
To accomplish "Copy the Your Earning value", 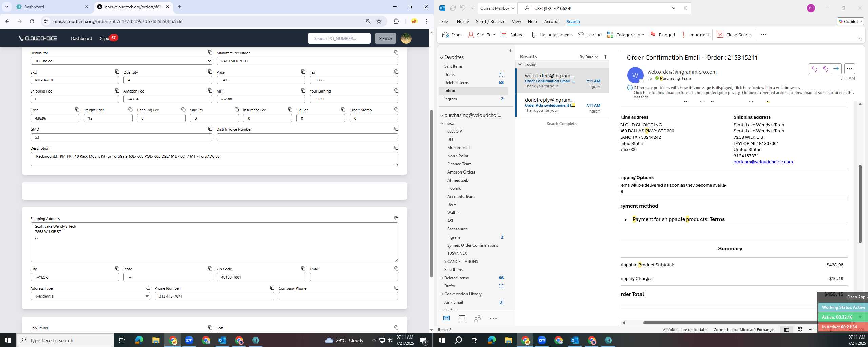I will click(396, 90).
